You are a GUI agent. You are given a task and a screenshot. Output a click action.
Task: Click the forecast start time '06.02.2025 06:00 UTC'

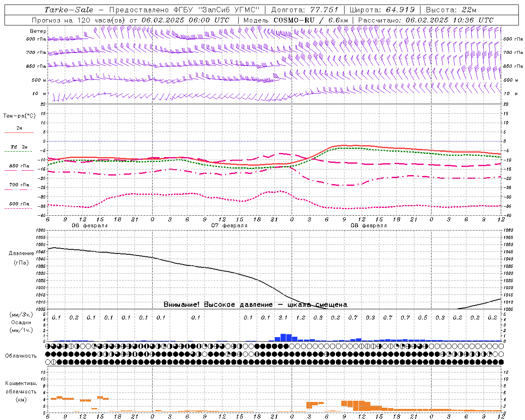185,20
